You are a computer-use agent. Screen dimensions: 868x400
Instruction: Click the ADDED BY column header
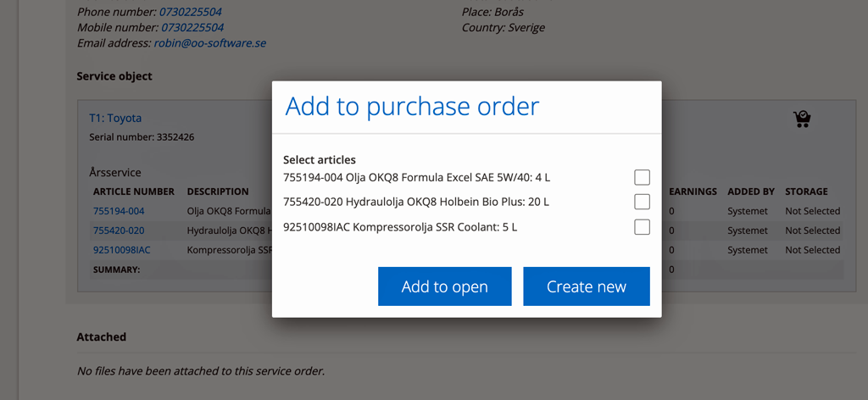[x=751, y=192]
